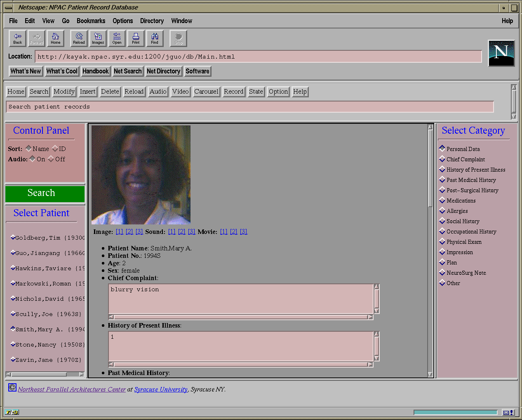522x420 pixels.
Task: Reload the page with the Reload icon
Action: pos(79,38)
